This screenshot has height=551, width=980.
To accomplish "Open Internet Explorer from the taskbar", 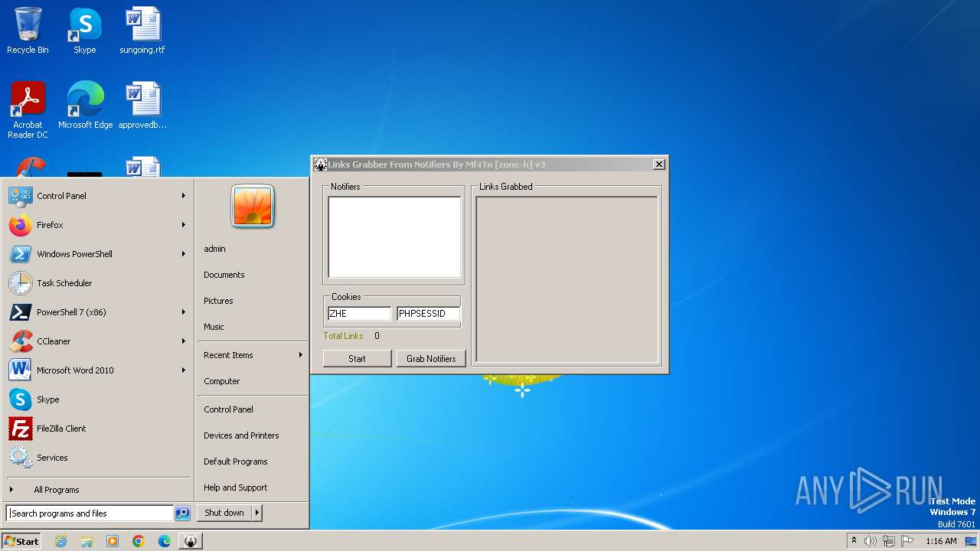I will (60, 541).
